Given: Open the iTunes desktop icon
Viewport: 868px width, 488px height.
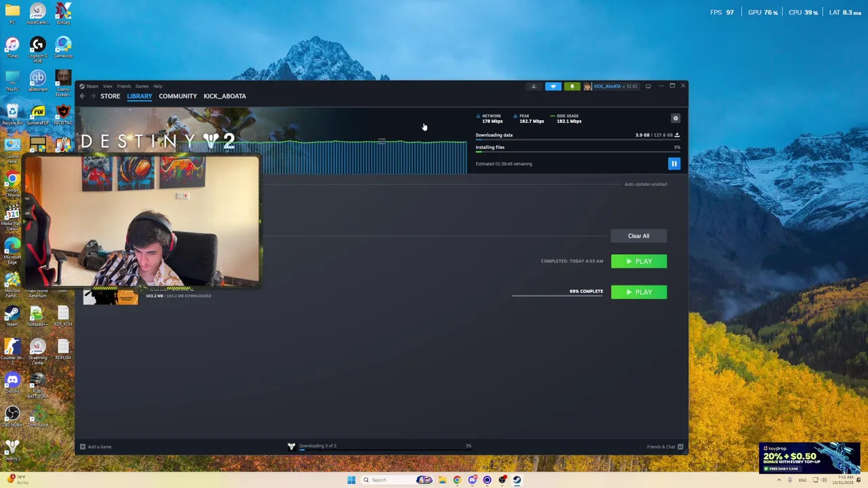Looking at the screenshot, I should pos(12,48).
